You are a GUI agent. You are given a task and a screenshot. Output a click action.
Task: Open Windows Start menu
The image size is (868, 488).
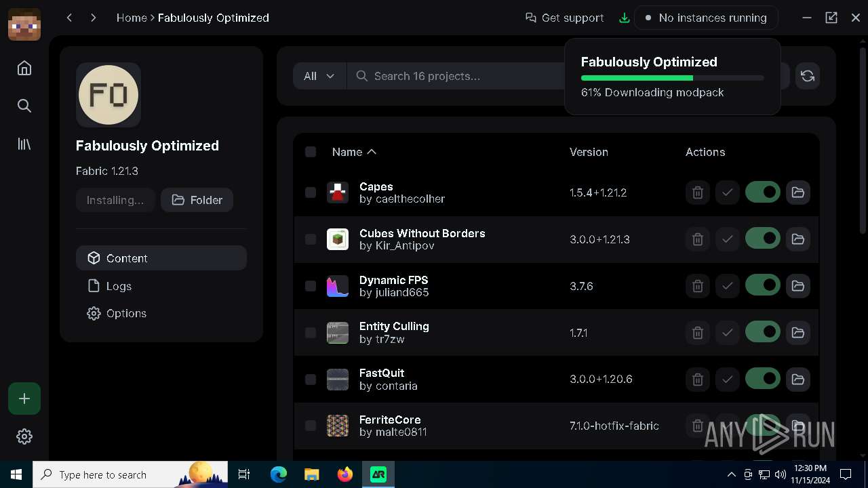pyautogui.click(x=16, y=474)
